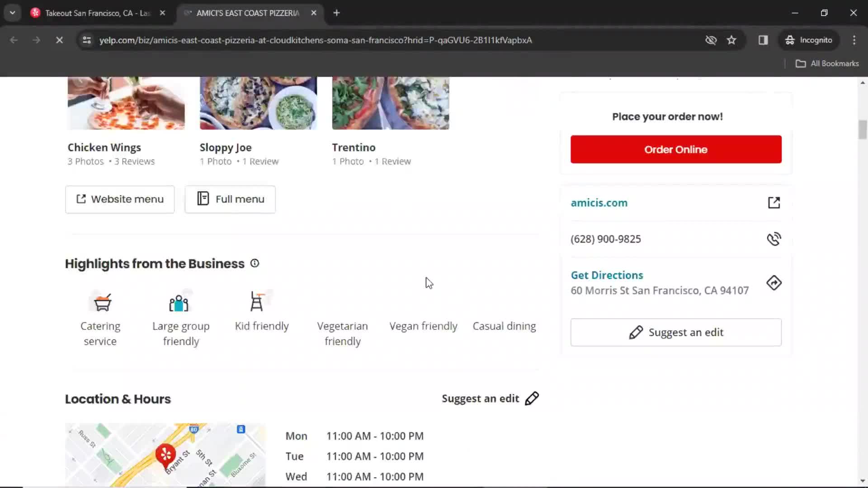The width and height of the screenshot is (868, 488).
Task: Bookmark this page with star icon
Action: (x=731, y=40)
